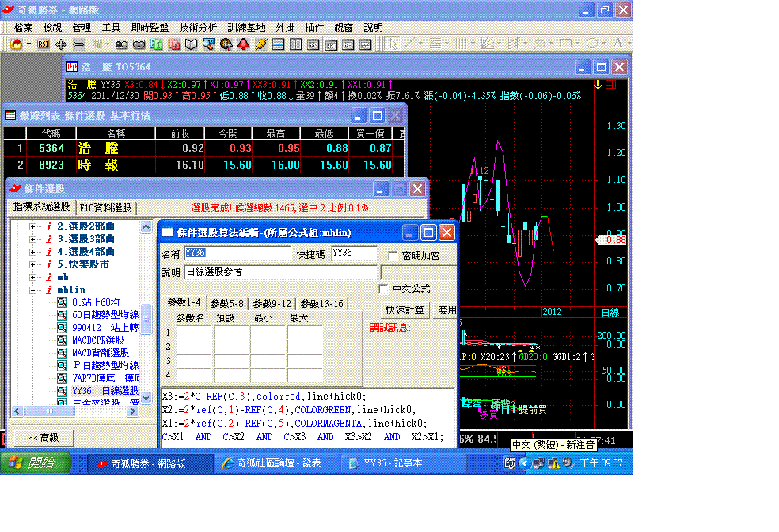The image size is (779, 532).
Task: Collapse the mhlin tree node
Action: [32, 290]
